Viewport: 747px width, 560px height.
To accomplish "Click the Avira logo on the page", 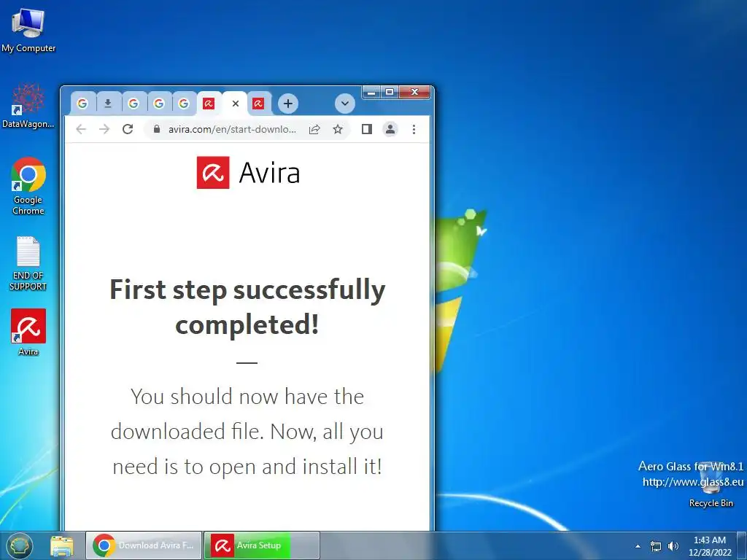I will coord(248,172).
